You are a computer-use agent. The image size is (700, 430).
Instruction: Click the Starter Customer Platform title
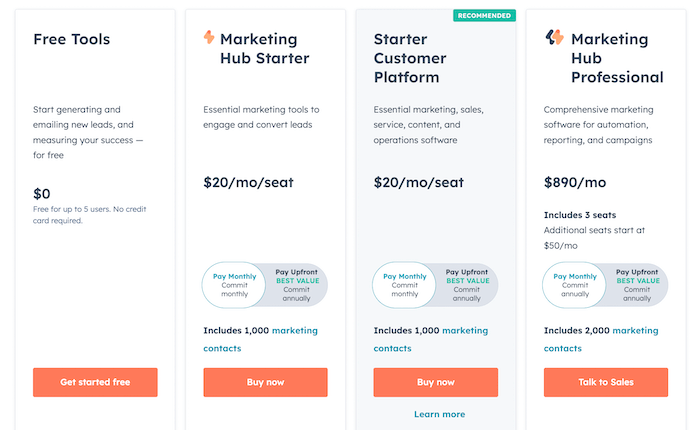(410, 58)
